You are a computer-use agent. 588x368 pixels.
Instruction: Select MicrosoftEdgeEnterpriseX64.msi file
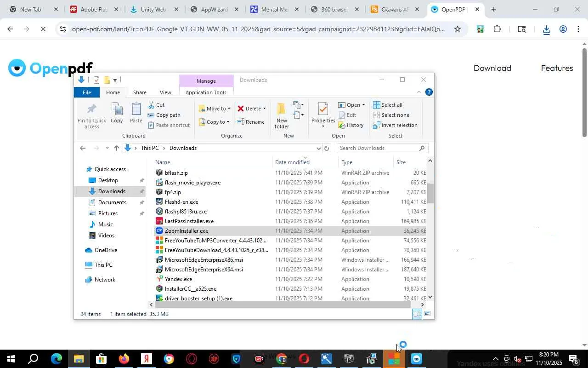tap(290, 270)
